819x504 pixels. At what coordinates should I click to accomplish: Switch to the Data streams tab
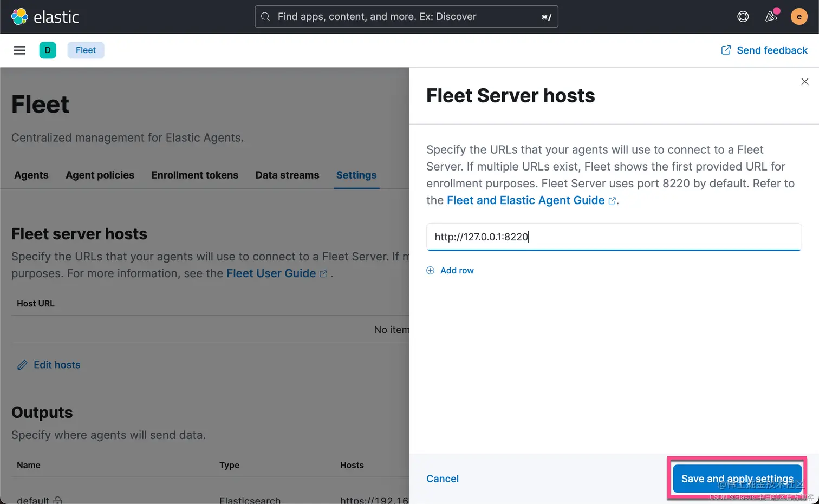pos(287,175)
